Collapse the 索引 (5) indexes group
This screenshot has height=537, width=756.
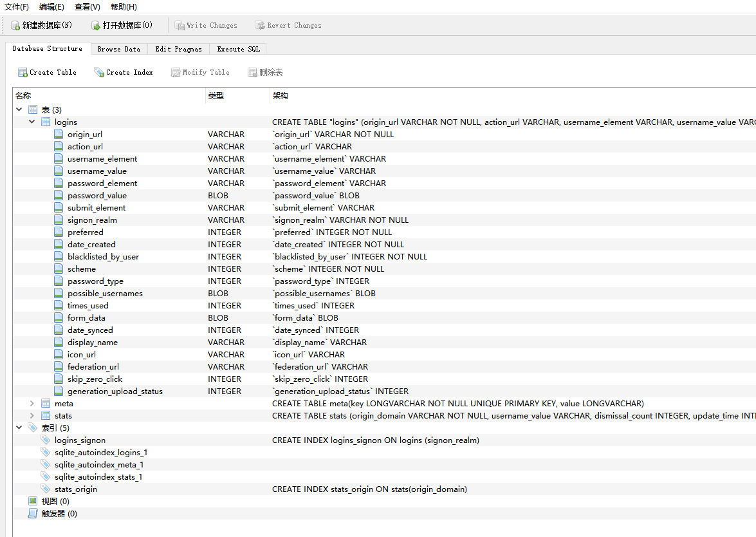coord(19,428)
